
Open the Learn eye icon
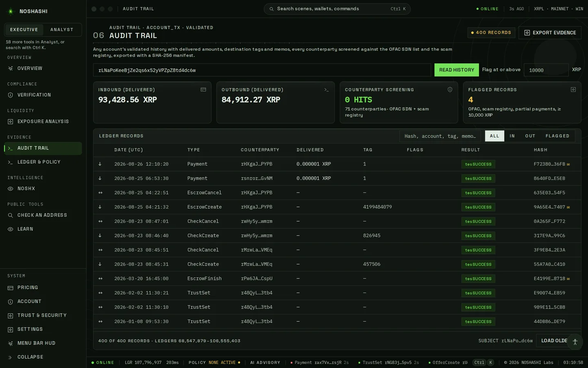(11, 229)
